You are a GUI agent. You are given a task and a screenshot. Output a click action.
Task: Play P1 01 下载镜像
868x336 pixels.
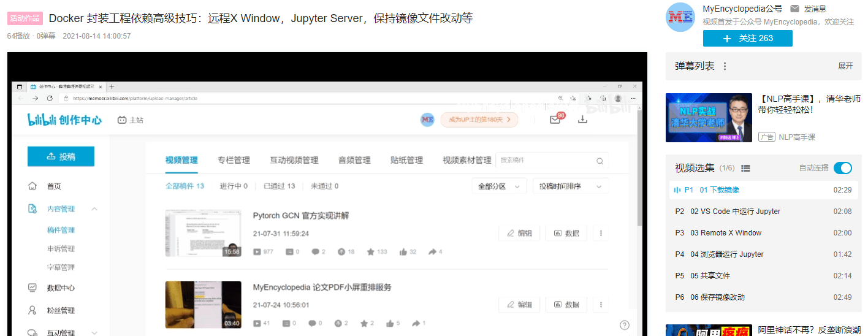763,190
